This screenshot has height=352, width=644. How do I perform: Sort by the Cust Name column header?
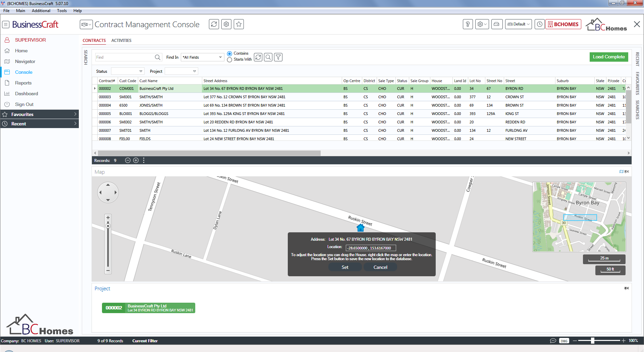tap(170, 81)
